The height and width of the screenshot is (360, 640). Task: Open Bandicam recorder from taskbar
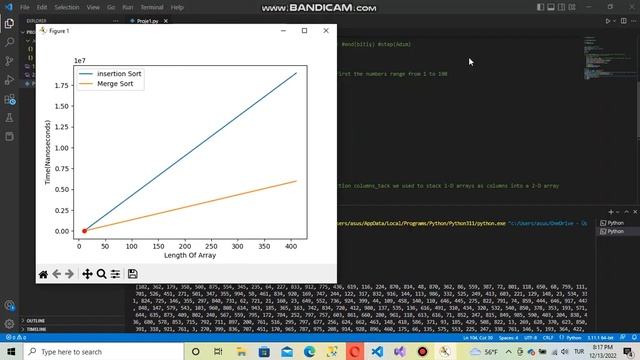(x=422, y=351)
